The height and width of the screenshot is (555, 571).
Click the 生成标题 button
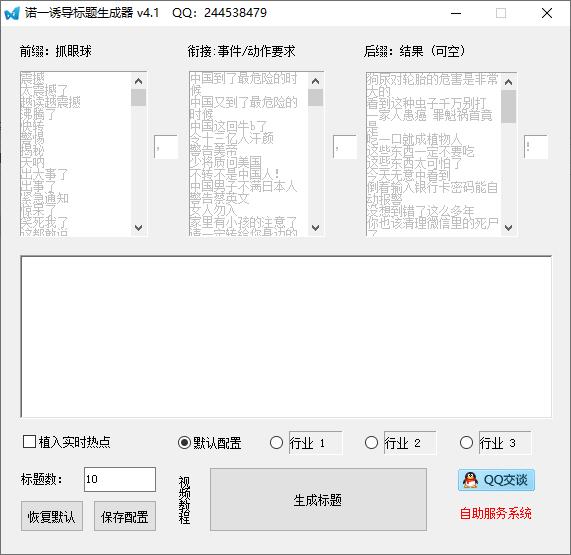point(318,500)
